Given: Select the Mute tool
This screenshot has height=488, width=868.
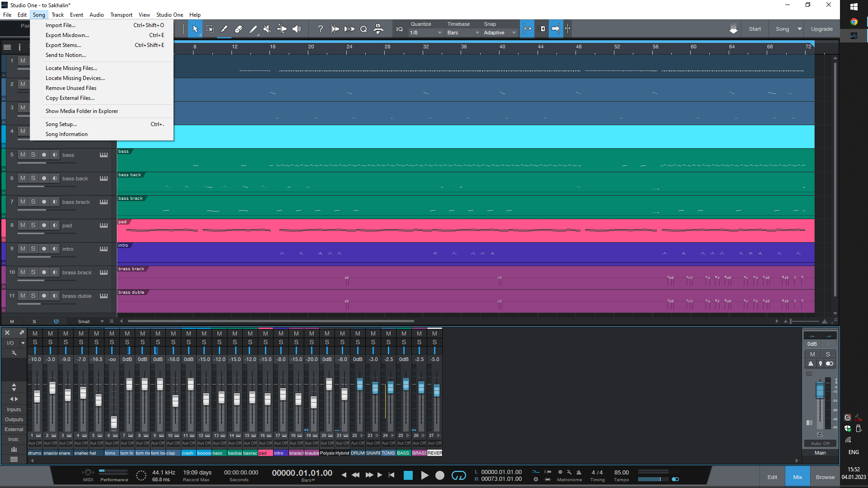Looking at the screenshot, I should click(x=267, y=29).
